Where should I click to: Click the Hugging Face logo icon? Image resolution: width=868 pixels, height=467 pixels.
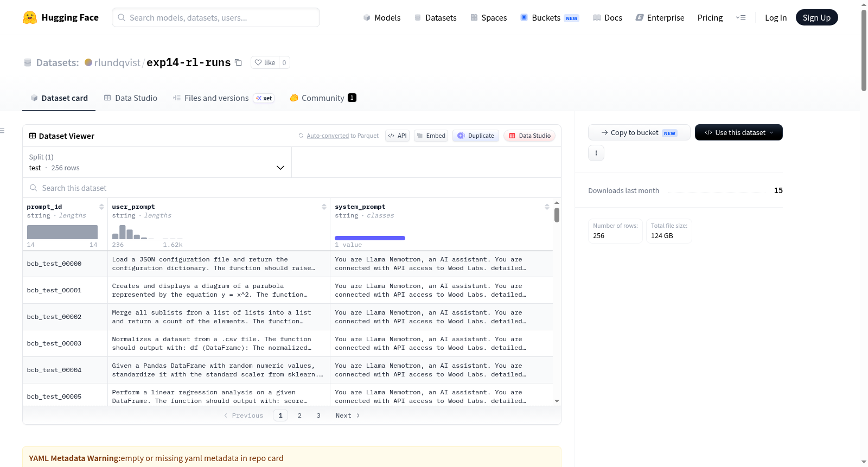point(30,17)
